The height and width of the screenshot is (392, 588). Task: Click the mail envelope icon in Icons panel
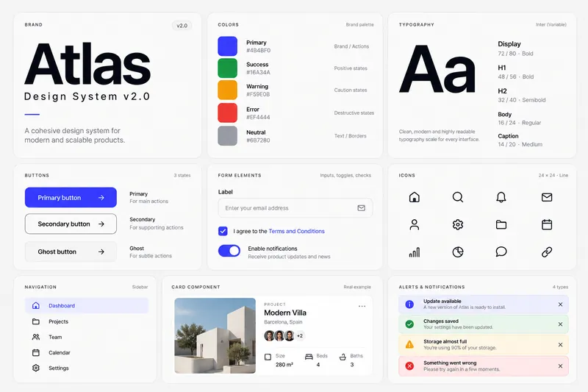click(547, 197)
